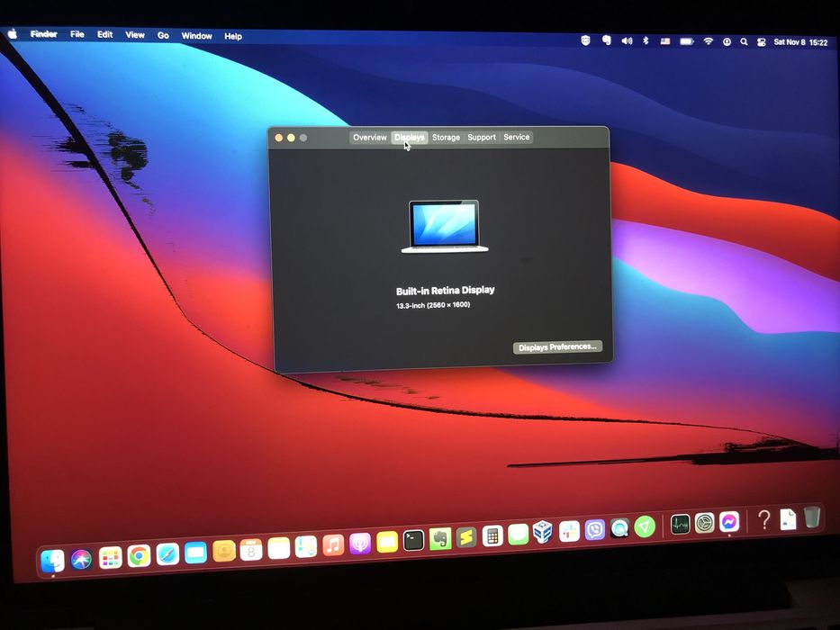The width and height of the screenshot is (840, 630).
Task: Open Slack from the Dock
Action: click(x=570, y=531)
